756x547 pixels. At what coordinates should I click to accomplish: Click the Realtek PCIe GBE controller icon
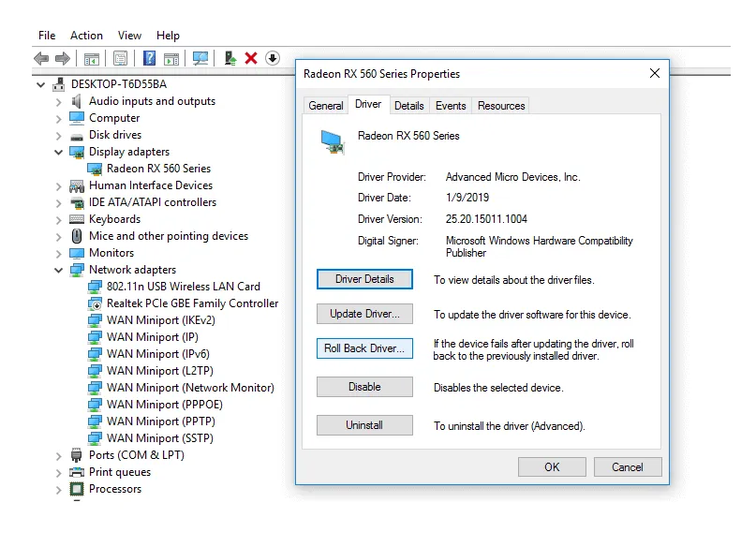[95, 303]
